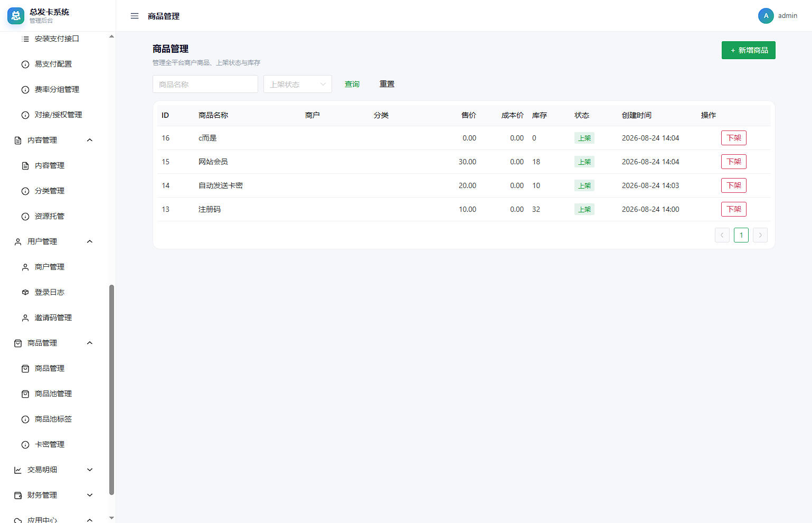Click the stock value 32
The image size is (812, 523).
[x=536, y=209]
